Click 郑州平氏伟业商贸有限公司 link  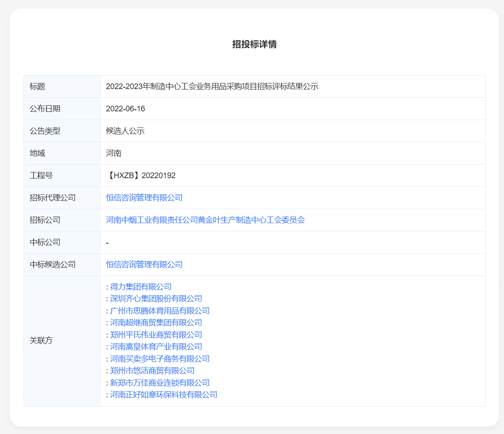coord(156,335)
